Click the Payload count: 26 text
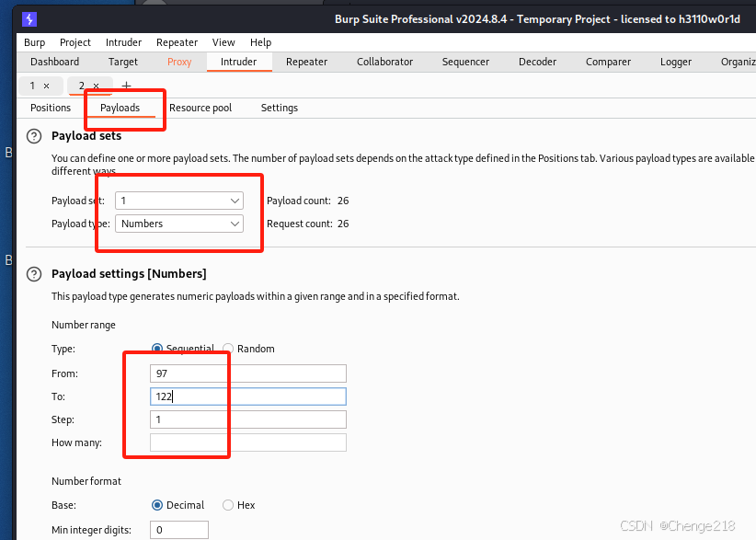Image resolution: width=756 pixels, height=540 pixels. [x=307, y=201]
